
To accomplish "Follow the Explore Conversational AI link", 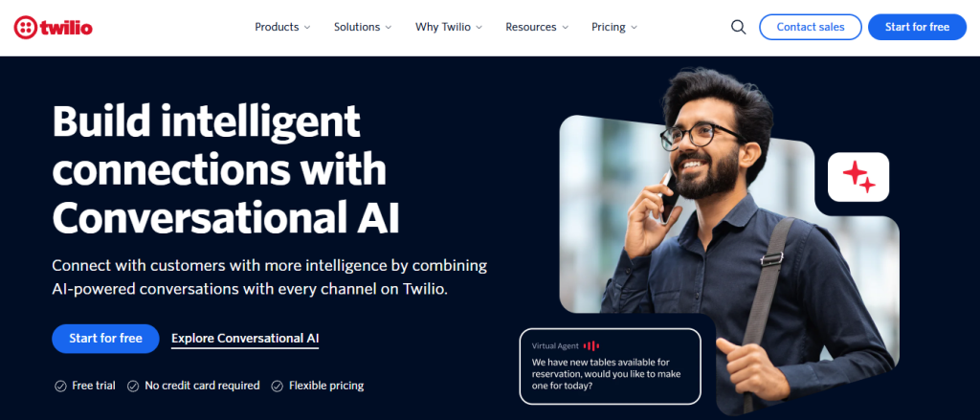I will click(245, 339).
